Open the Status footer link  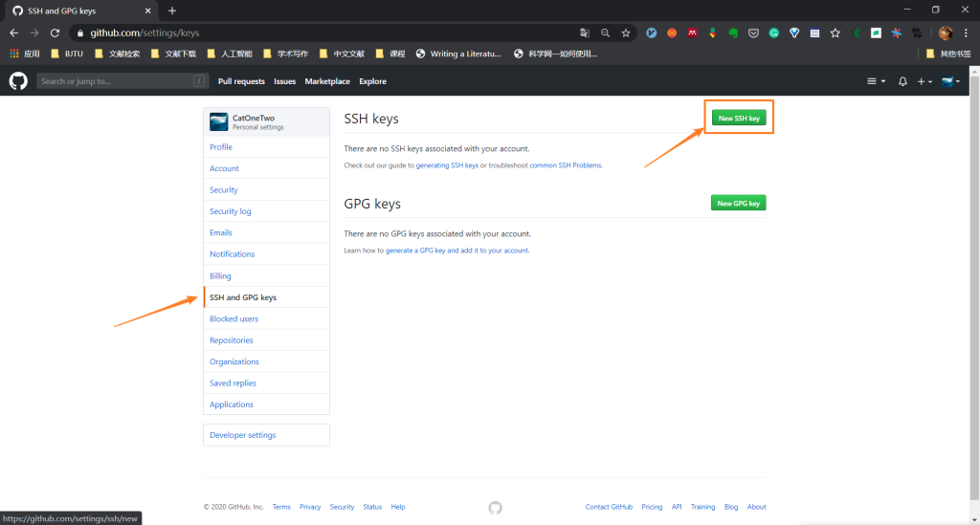click(x=372, y=507)
